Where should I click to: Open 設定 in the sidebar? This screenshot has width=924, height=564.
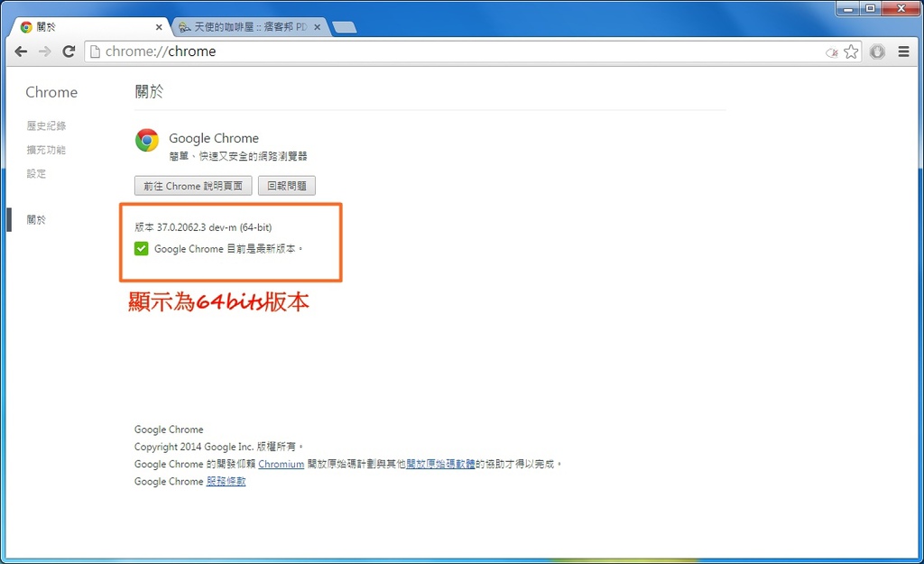(36, 173)
